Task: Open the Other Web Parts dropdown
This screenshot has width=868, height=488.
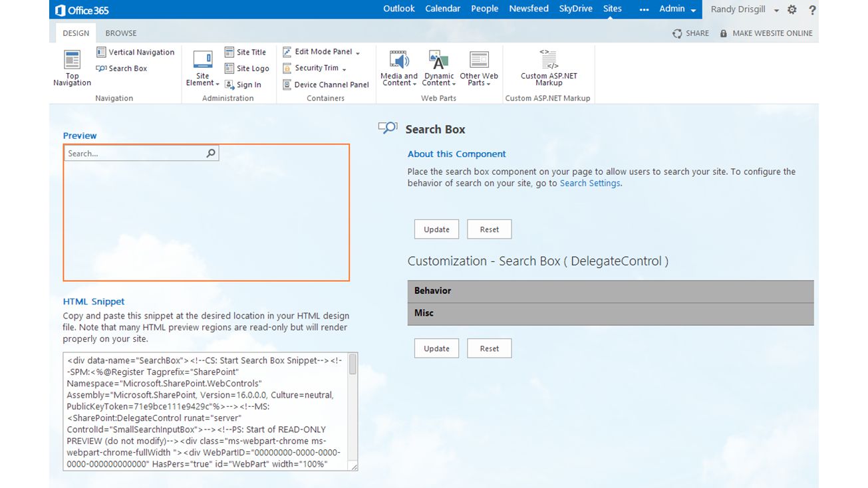Action: pyautogui.click(x=479, y=68)
